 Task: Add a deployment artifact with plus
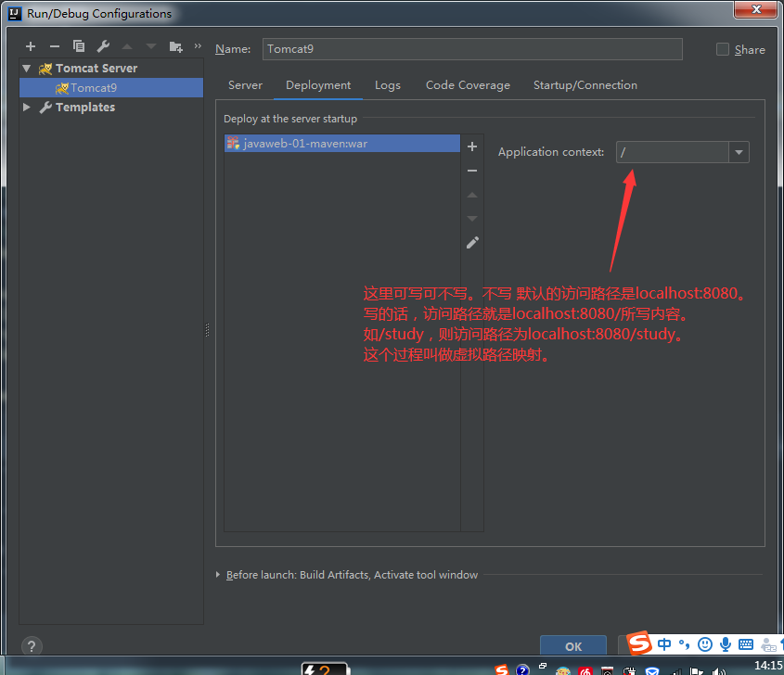(x=472, y=146)
